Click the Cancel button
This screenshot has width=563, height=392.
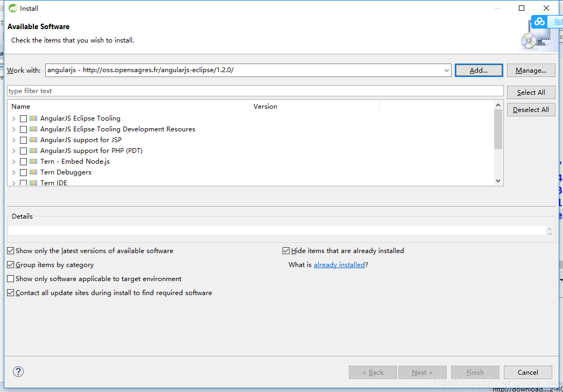pos(528,372)
